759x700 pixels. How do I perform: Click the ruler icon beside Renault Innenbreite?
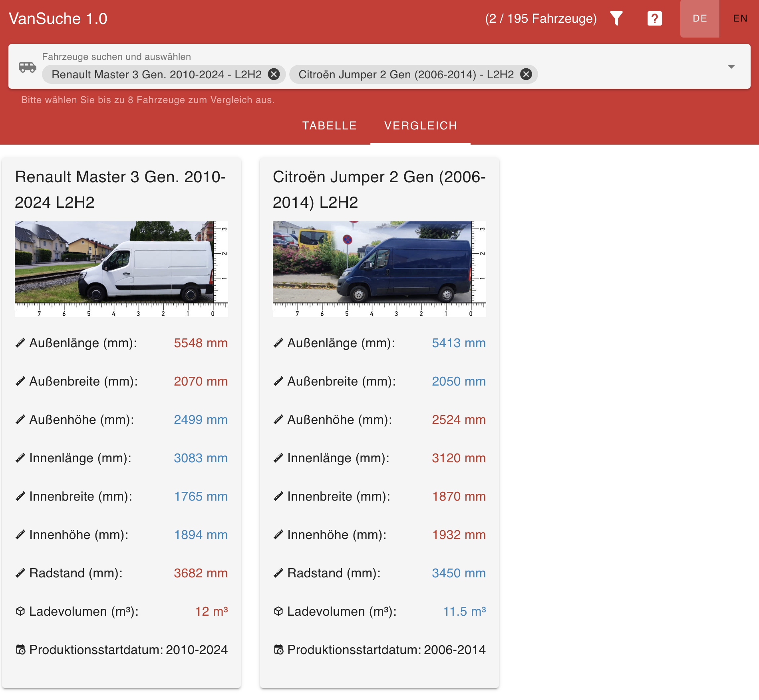click(x=20, y=497)
